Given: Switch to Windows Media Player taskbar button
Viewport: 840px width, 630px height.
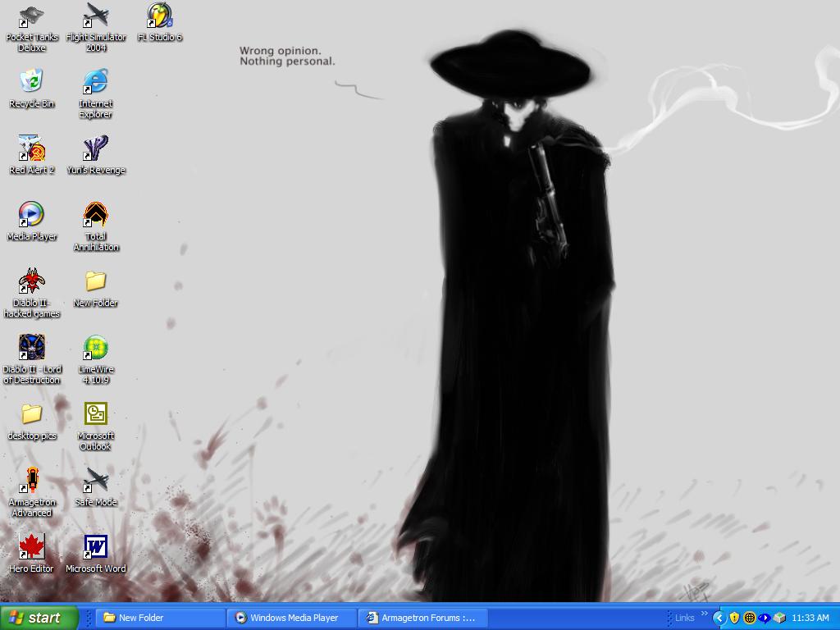Looking at the screenshot, I should point(293,618).
